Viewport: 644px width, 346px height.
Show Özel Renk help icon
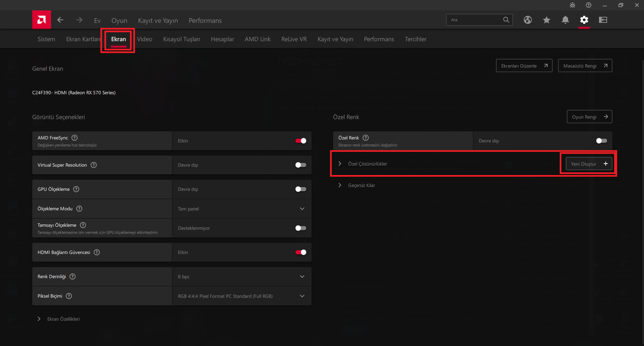click(x=366, y=138)
